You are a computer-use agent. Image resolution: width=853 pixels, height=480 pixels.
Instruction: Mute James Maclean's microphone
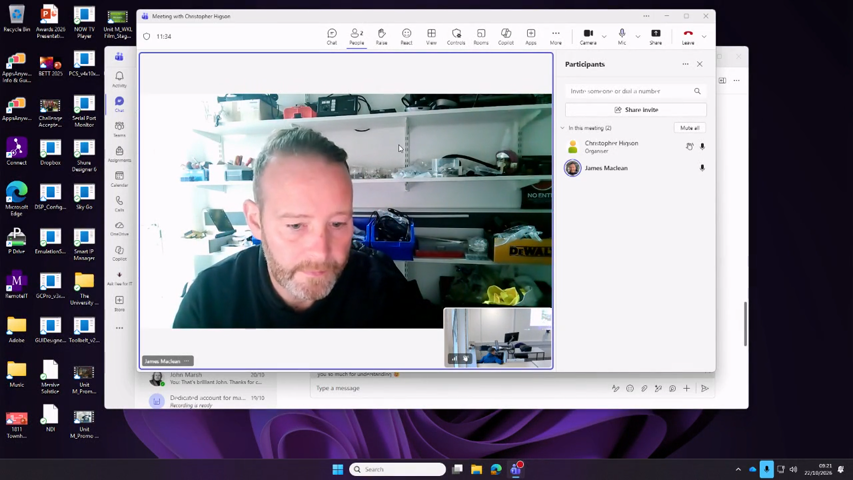point(702,168)
